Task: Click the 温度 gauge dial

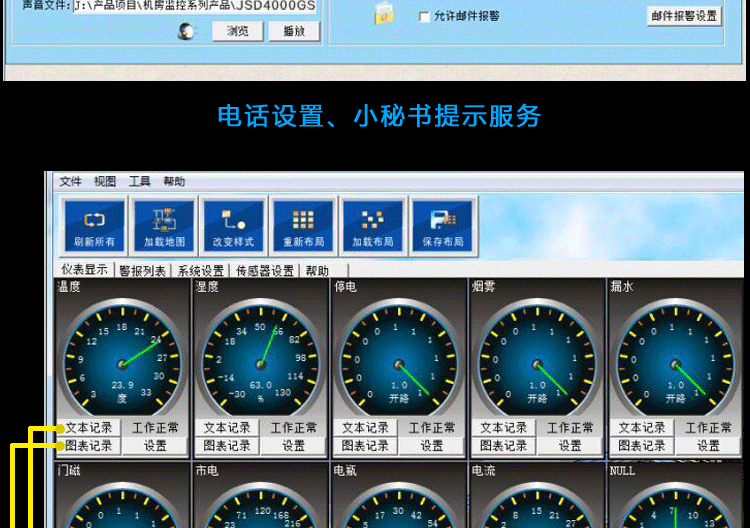Action: (122, 359)
